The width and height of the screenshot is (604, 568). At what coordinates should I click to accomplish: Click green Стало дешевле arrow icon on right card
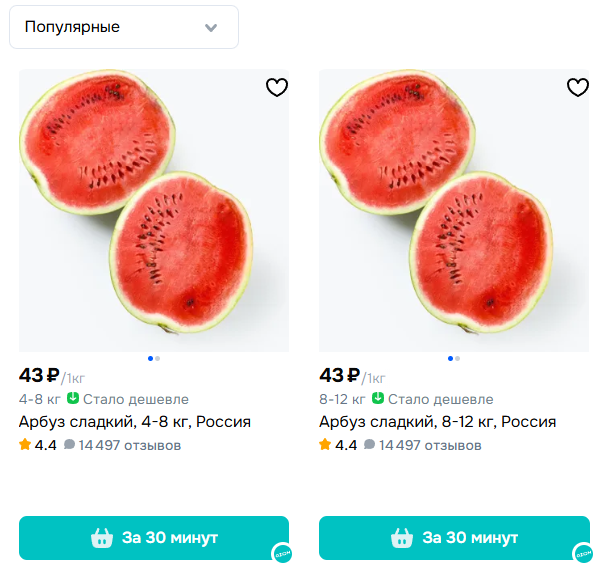(x=380, y=399)
